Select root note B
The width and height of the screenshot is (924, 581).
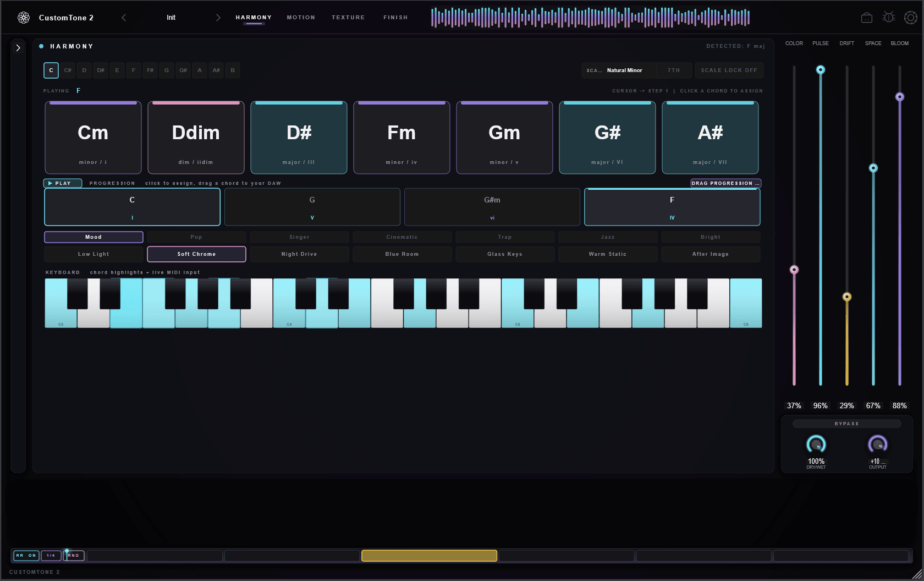(233, 70)
